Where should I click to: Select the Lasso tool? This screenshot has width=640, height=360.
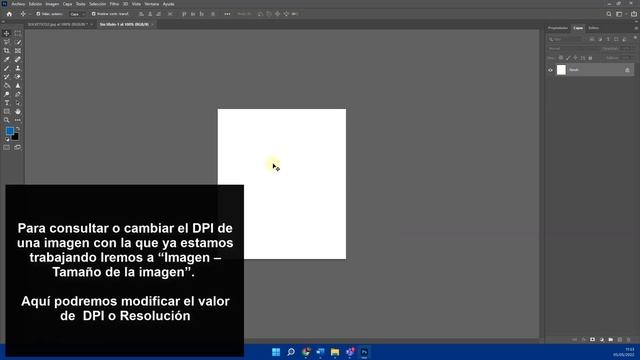pyautogui.click(x=7, y=42)
